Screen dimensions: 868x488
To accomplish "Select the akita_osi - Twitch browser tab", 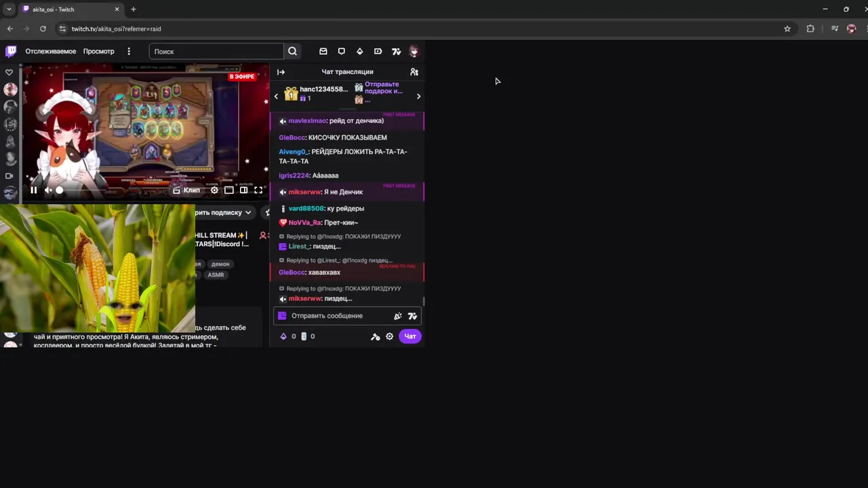I will pyautogui.click(x=71, y=9).
